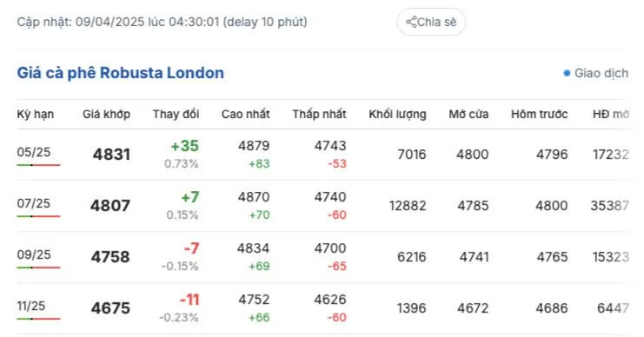Click the Hôm trước column header
Image resolution: width=644 pixels, height=337 pixels.
click(x=539, y=114)
